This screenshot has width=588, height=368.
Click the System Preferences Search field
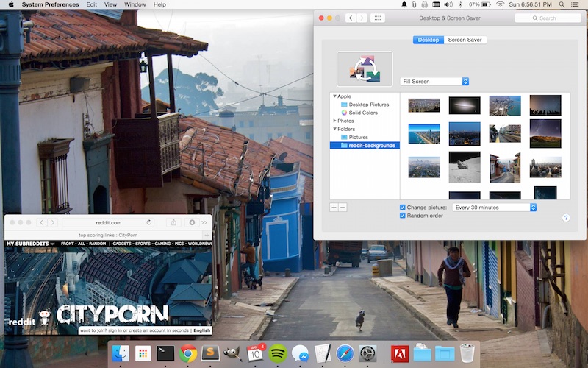tap(548, 18)
